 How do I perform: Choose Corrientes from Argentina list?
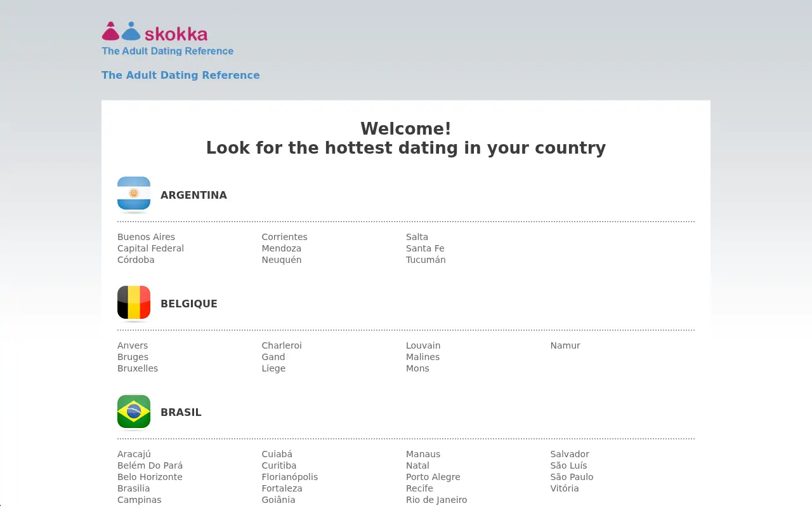click(x=284, y=237)
